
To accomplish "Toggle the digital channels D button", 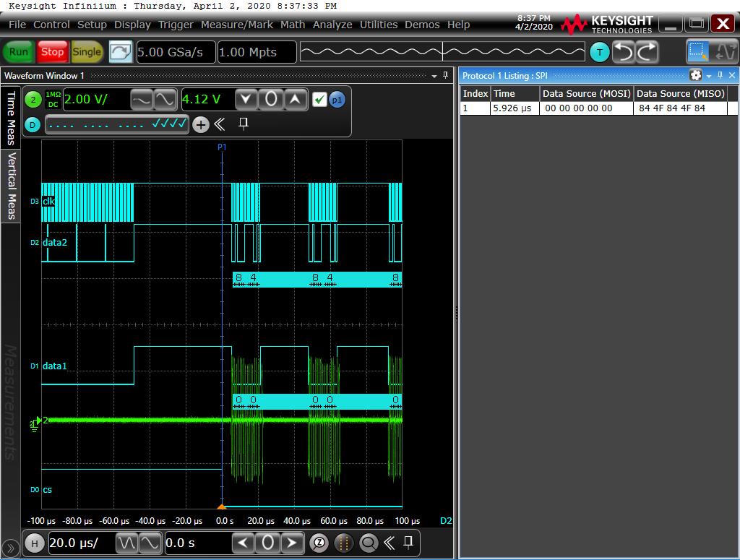I will (x=33, y=124).
